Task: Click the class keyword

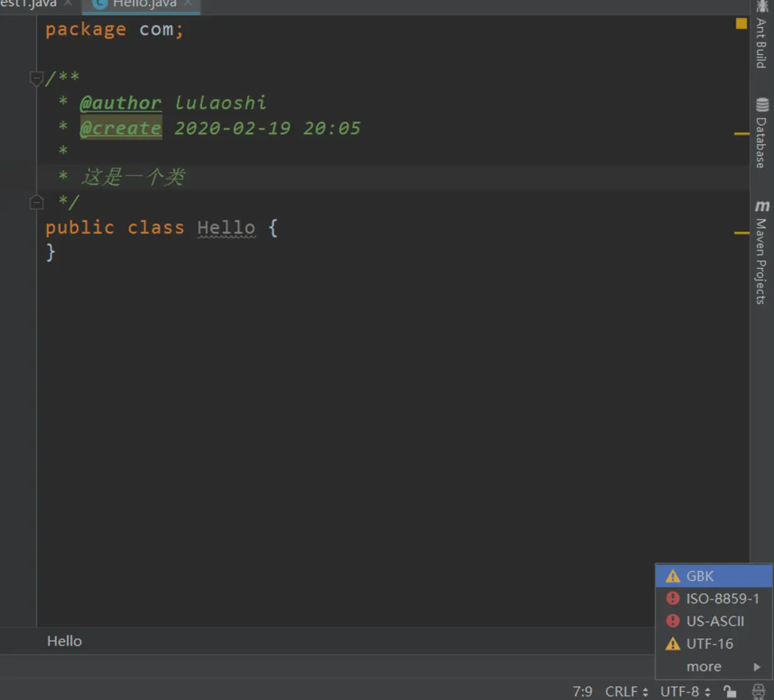Action: point(156,227)
